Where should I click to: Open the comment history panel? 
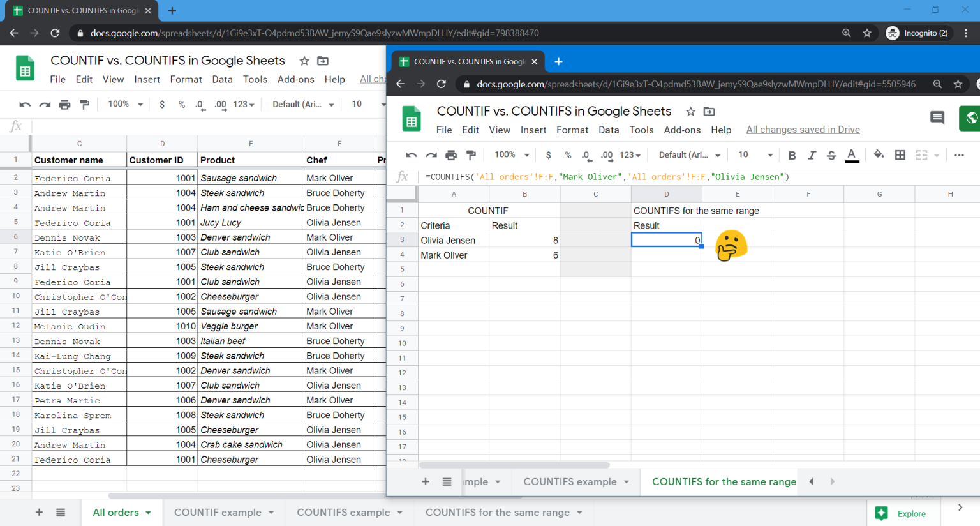[937, 117]
